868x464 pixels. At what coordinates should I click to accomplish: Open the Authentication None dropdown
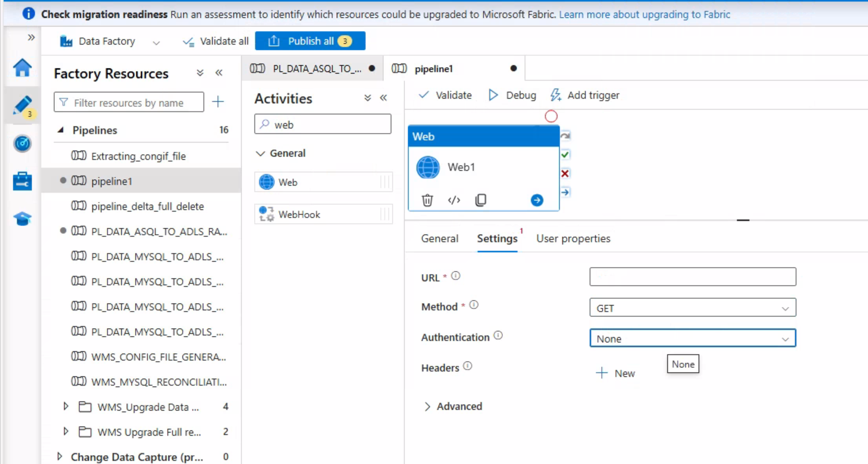pos(693,338)
